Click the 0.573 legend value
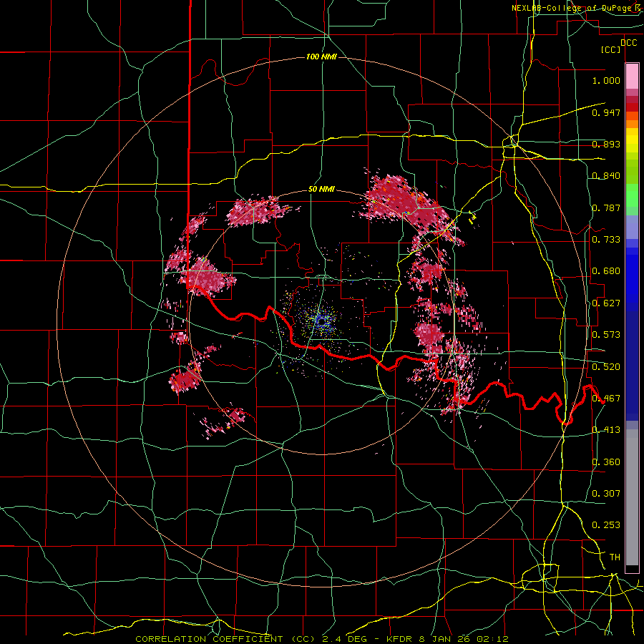Viewport: 644px width, 644px height. pyautogui.click(x=606, y=335)
